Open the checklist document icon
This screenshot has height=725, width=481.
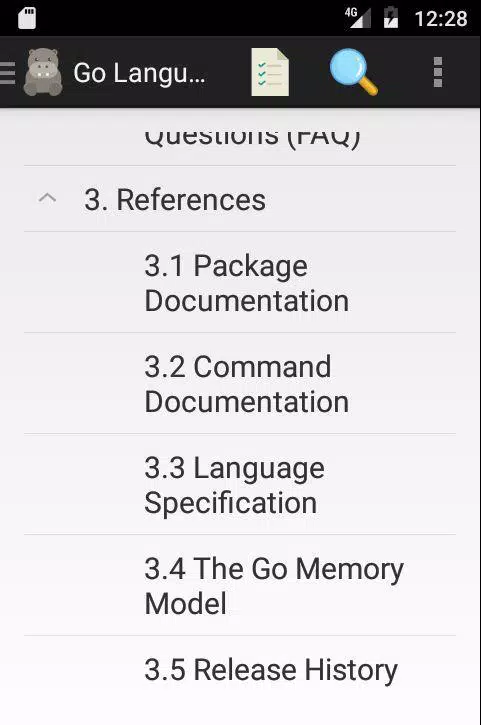pos(270,72)
